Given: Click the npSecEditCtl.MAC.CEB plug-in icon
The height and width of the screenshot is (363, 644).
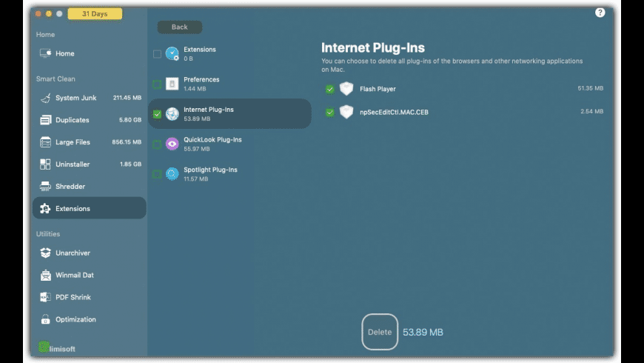Looking at the screenshot, I should (346, 112).
